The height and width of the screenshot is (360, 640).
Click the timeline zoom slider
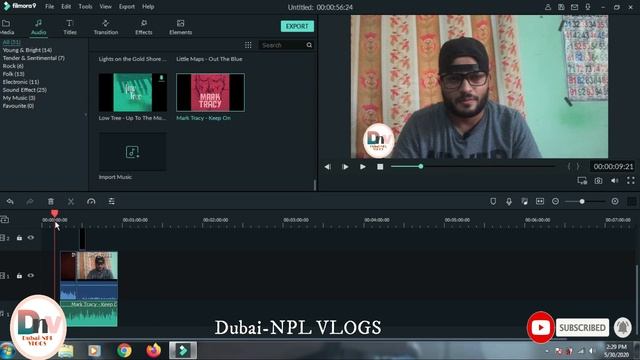(x=584, y=201)
